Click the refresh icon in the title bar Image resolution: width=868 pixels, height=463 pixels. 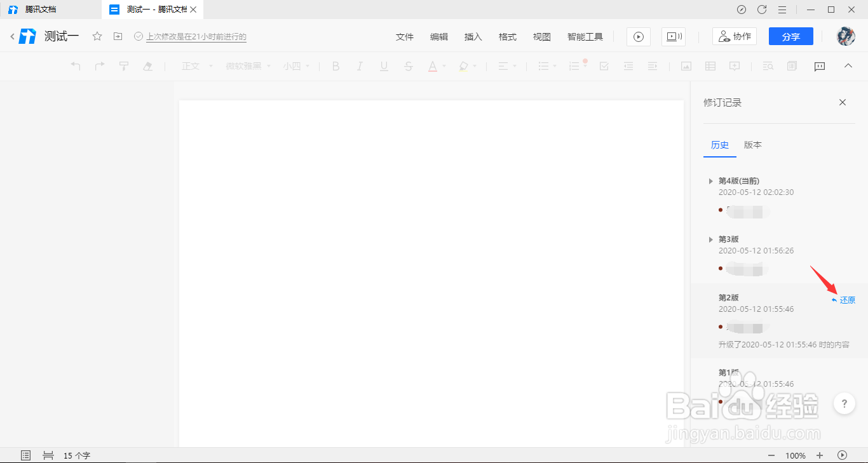click(x=762, y=10)
